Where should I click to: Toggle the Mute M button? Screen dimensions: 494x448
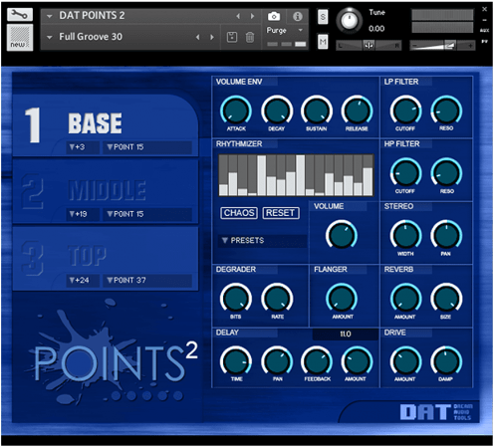point(323,42)
